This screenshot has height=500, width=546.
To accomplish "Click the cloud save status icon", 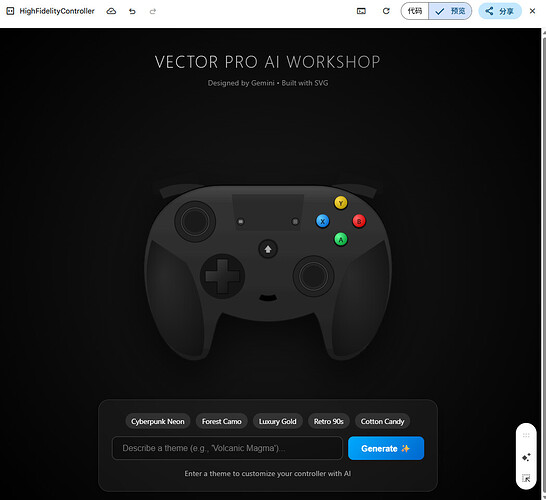I will point(111,11).
